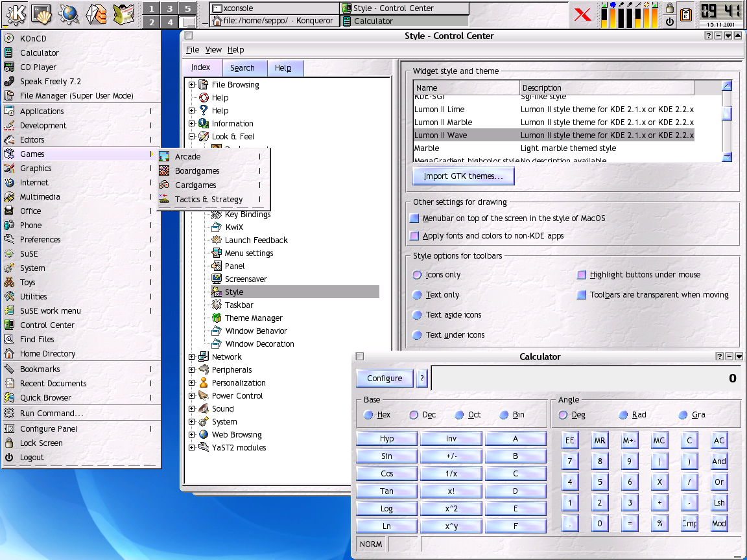Screen dimensions: 747x560
Task: Open the K menu launcher icon
Action: [16, 14]
